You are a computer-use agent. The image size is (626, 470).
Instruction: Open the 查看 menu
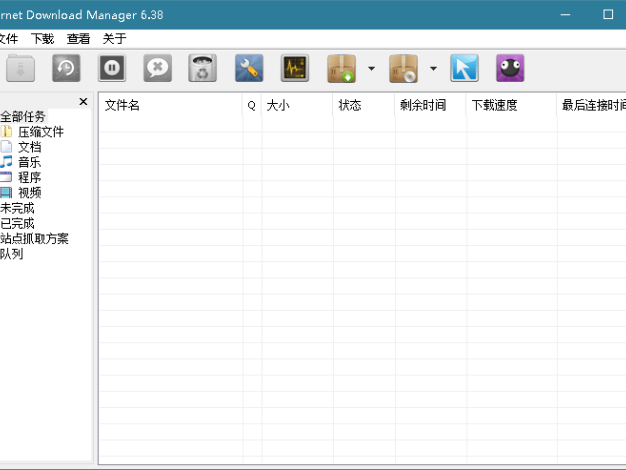(78, 39)
